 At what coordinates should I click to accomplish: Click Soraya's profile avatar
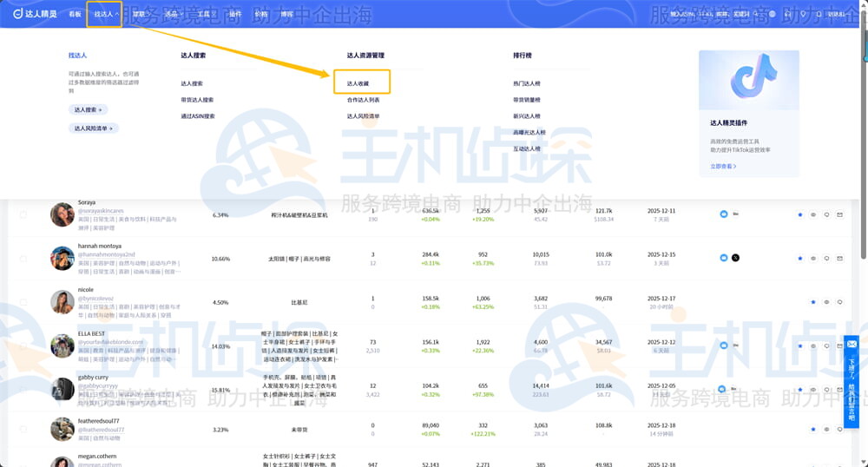[x=62, y=214]
